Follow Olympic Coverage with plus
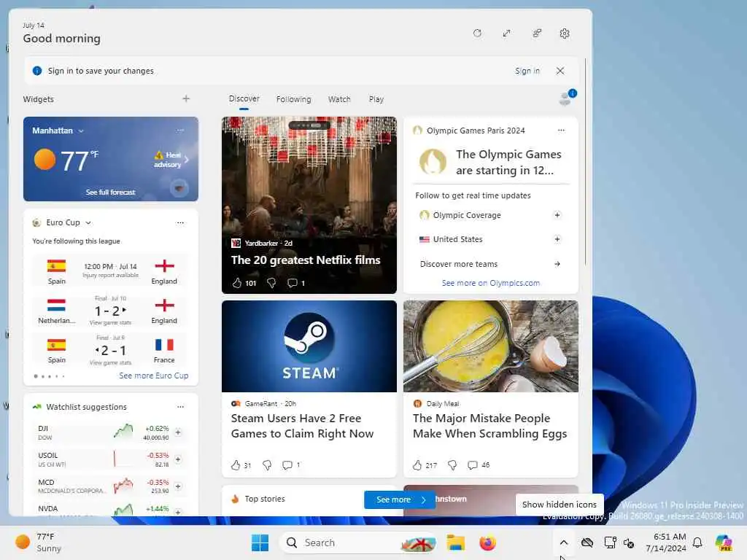 (x=557, y=215)
